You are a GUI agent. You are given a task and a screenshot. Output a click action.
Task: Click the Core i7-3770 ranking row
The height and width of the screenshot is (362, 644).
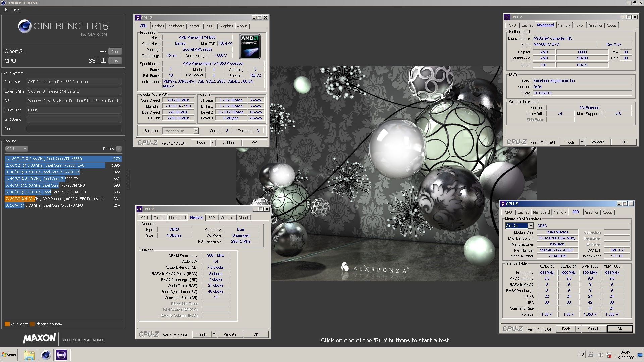click(x=63, y=179)
